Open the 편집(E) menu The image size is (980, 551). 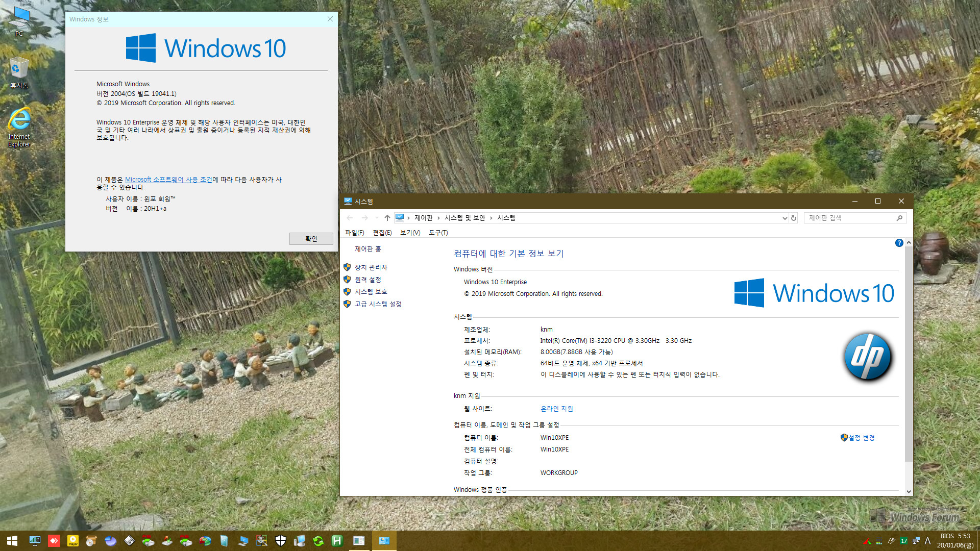(382, 233)
